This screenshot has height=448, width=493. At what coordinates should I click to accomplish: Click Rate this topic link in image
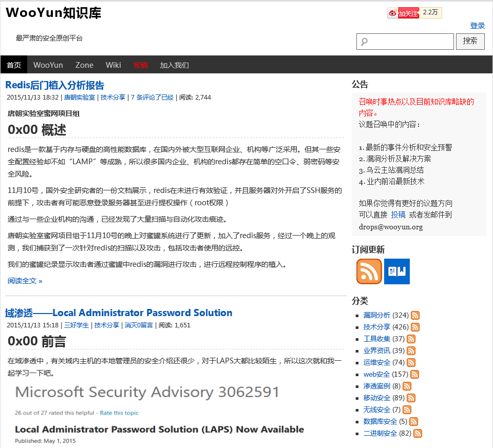pos(119,413)
